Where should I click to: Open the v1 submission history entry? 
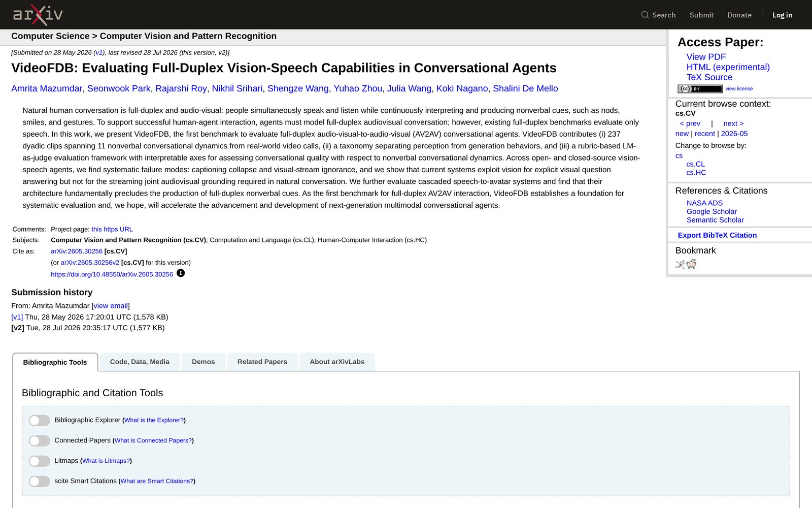tap(17, 317)
